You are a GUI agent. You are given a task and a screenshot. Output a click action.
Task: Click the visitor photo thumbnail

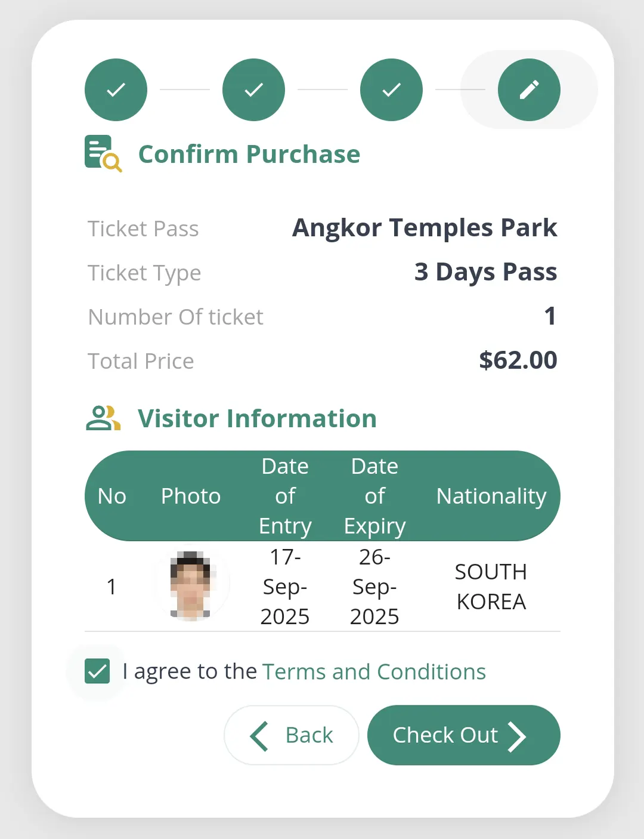[x=191, y=586]
